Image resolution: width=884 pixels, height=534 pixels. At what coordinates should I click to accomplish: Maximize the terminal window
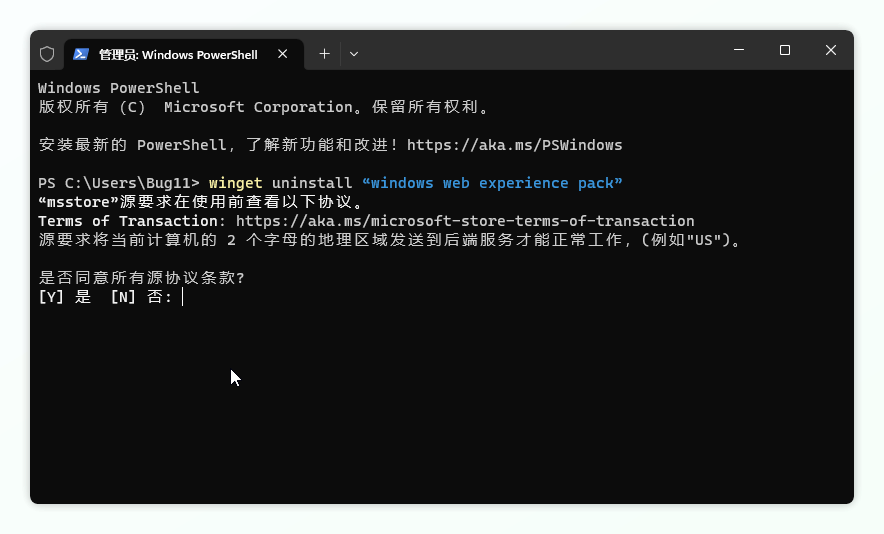[x=785, y=50]
